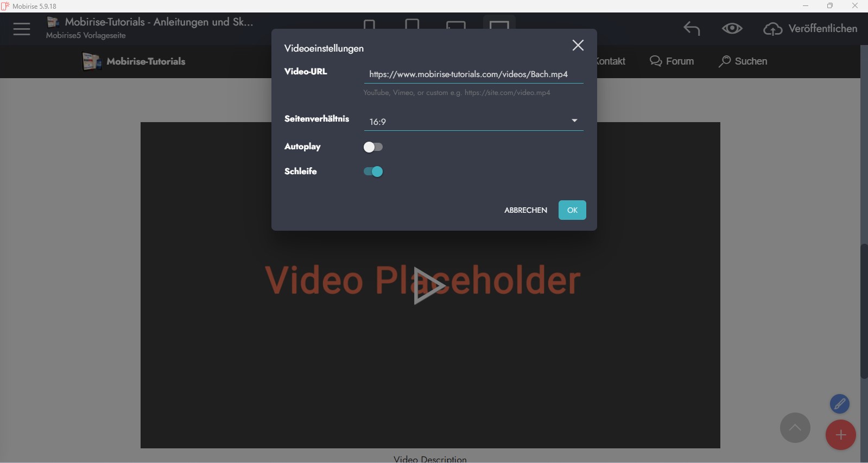This screenshot has height=463, width=868.
Task: Click the vertical scrollbar thumb
Action: click(864, 312)
